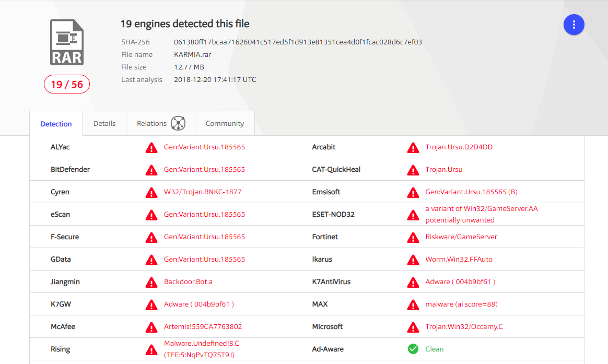Click the warning icon beside McAfee

151,327
